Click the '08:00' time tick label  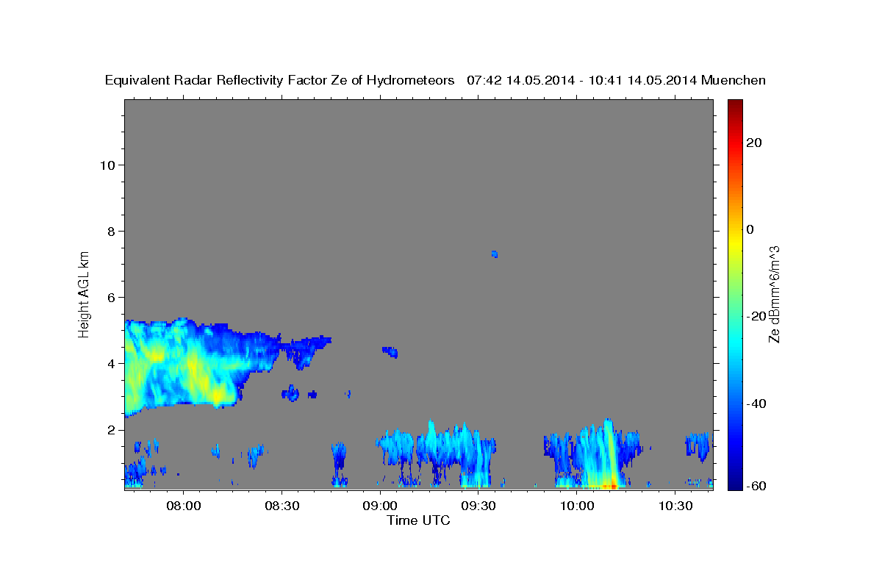point(183,506)
